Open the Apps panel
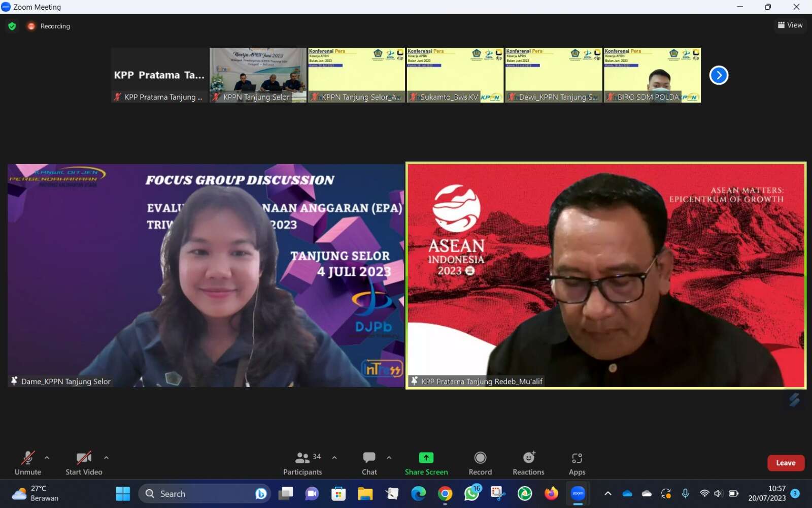The height and width of the screenshot is (508, 812). [x=577, y=463]
